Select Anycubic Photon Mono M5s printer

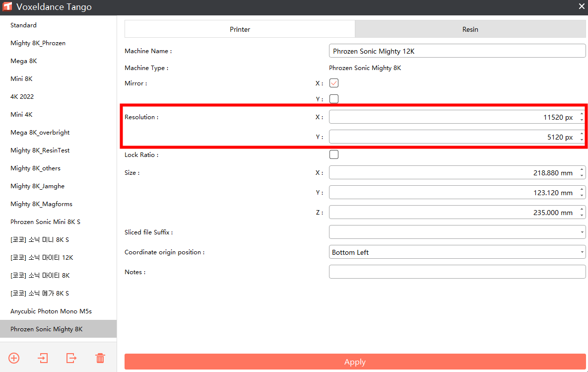point(51,311)
